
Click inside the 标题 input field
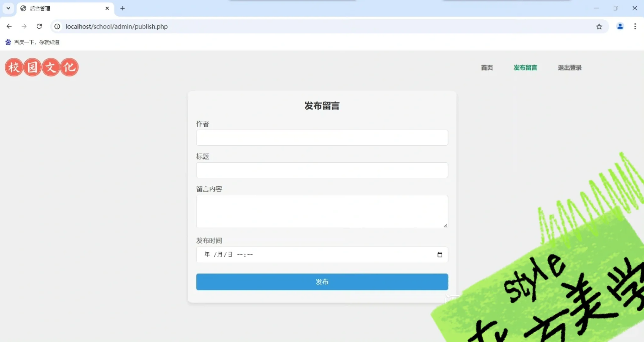(x=322, y=170)
